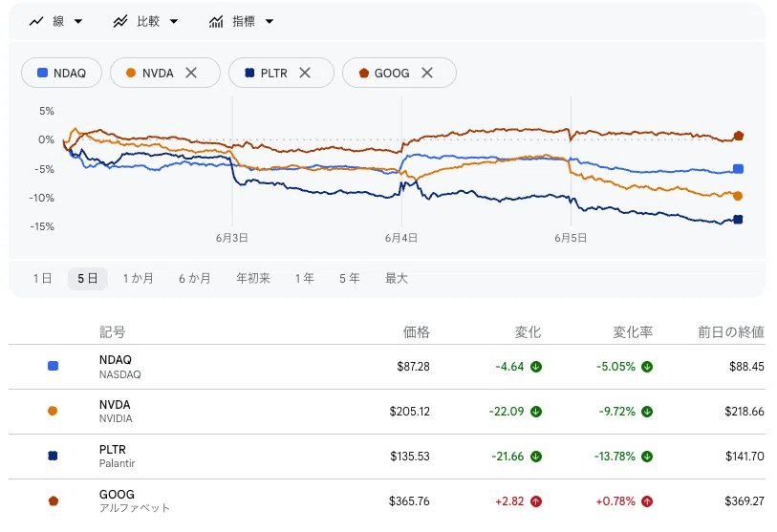Click the brown pentagon icon in GOOG row
The width and height of the screenshot is (777, 532).
pos(53,500)
